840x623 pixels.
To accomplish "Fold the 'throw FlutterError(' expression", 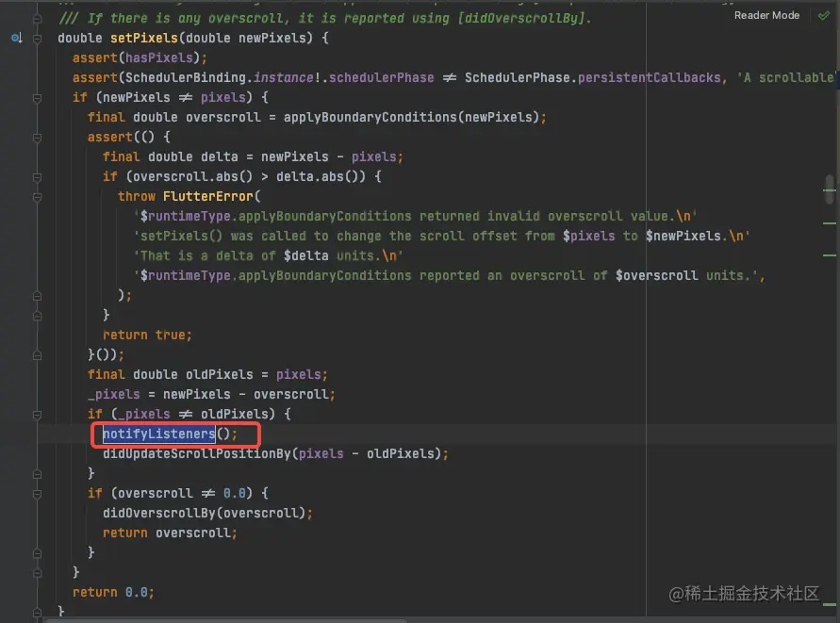I will pos(37,197).
